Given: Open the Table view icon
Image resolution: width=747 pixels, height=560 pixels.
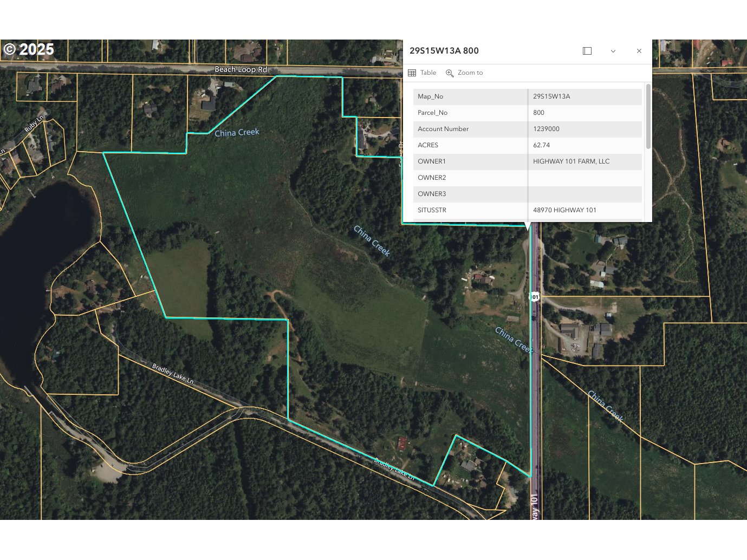Looking at the screenshot, I should click(x=412, y=73).
